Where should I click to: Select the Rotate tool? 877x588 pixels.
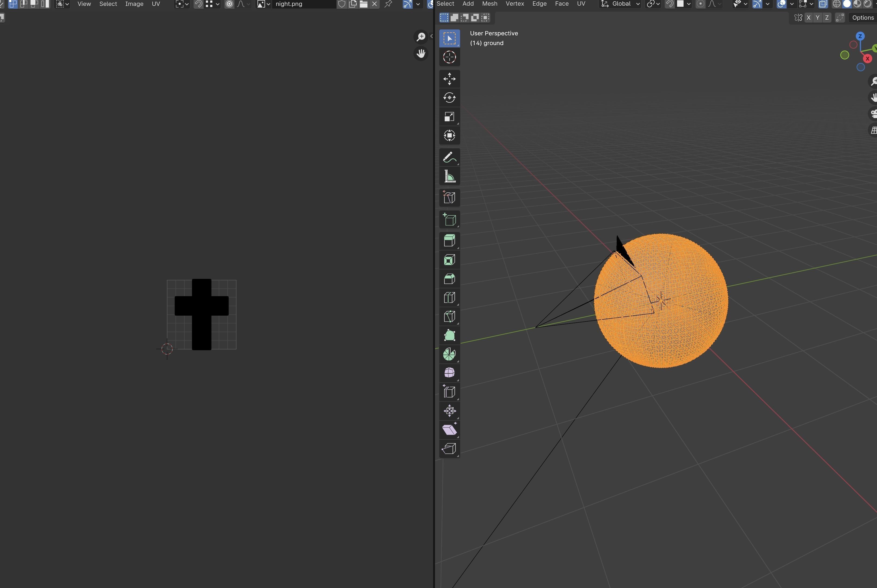pos(449,98)
